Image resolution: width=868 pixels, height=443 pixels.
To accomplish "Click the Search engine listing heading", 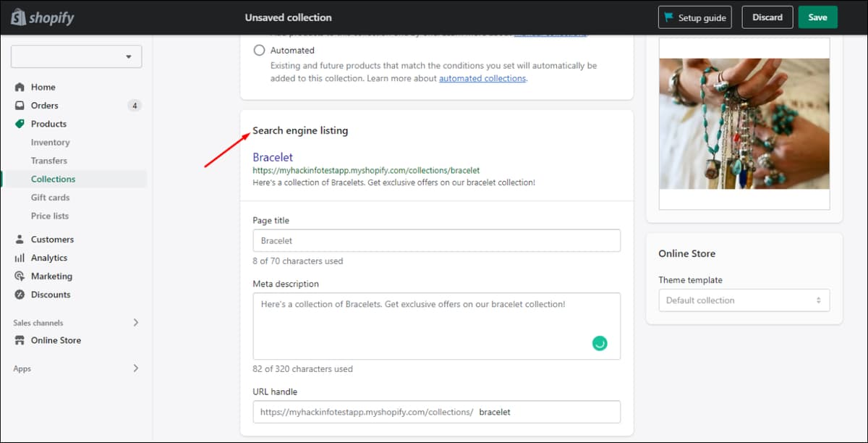I will pyautogui.click(x=300, y=131).
